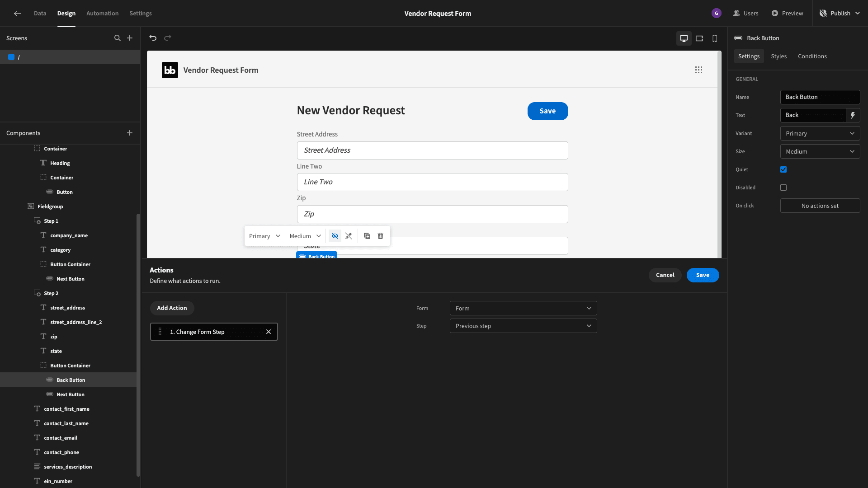
Task: Click the mobile view icon
Action: [714, 38]
